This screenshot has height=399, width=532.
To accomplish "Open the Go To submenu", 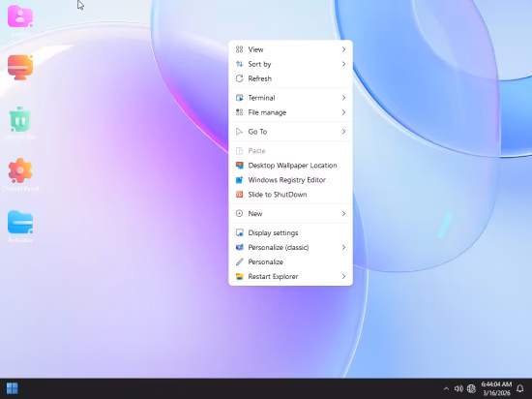I will pos(290,132).
